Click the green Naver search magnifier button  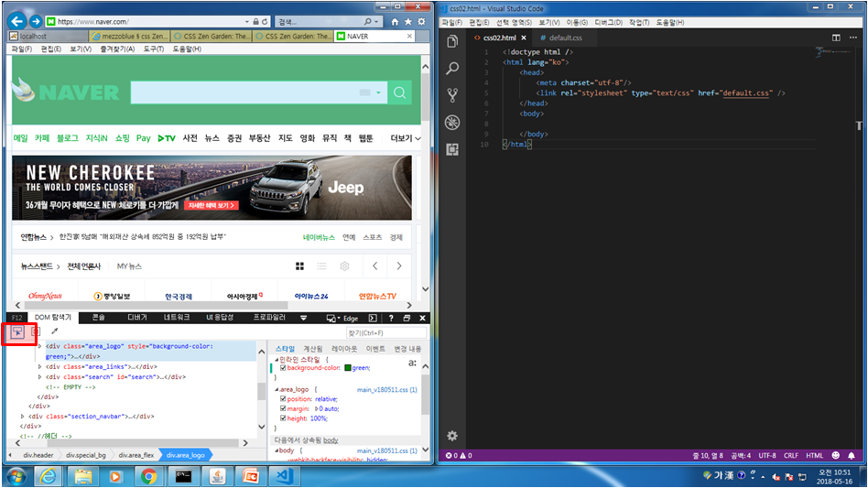400,92
